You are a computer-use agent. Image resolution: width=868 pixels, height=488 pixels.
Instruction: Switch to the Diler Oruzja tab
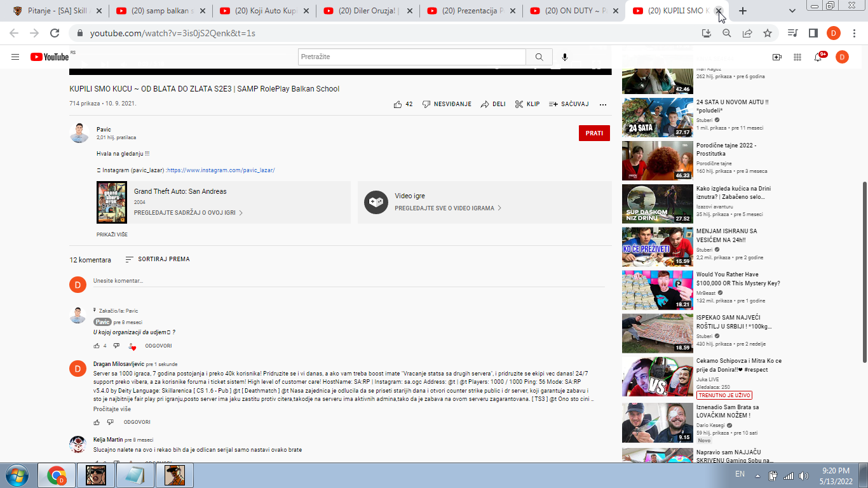pyautogui.click(x=369, y=11)
